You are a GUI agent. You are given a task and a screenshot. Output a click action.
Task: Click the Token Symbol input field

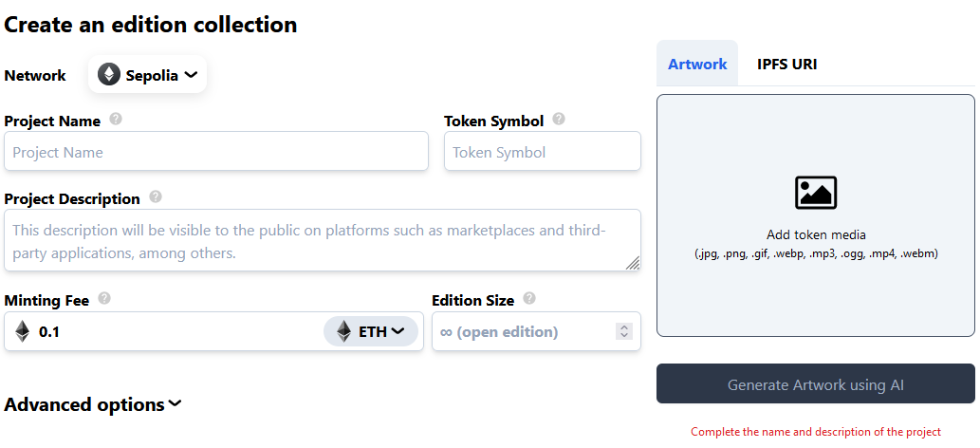click(x=542, y=152)
